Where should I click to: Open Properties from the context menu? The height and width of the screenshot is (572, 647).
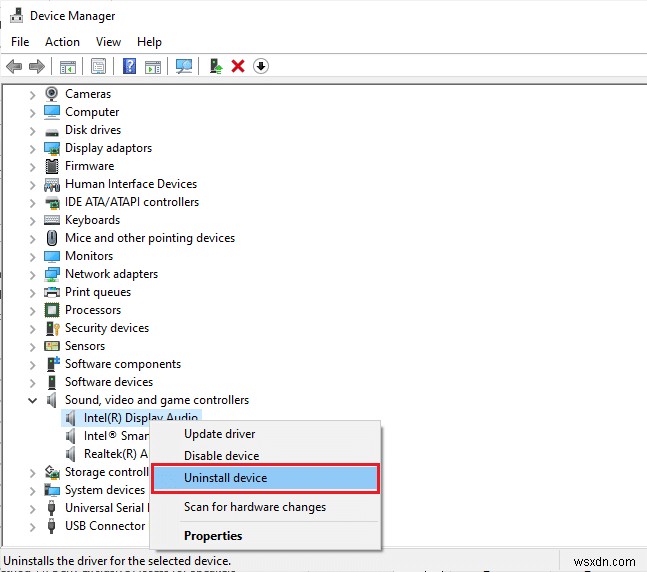click(x=265, y=536)
